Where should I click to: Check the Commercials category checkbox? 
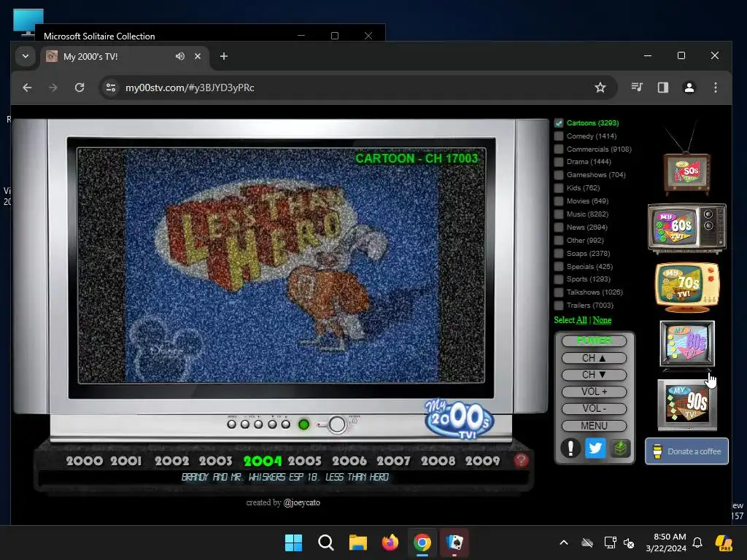[559, 149]
